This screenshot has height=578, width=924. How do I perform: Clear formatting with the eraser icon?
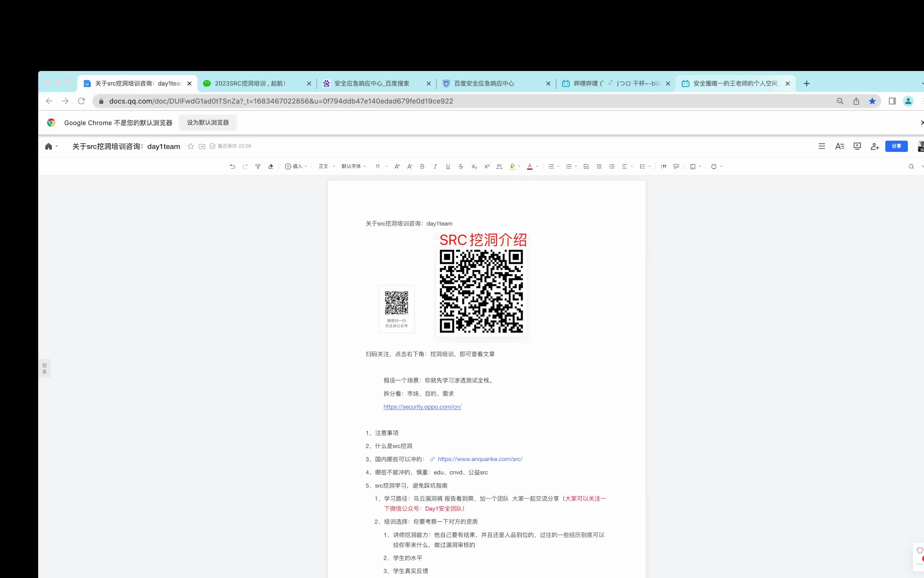coord(271,166)
